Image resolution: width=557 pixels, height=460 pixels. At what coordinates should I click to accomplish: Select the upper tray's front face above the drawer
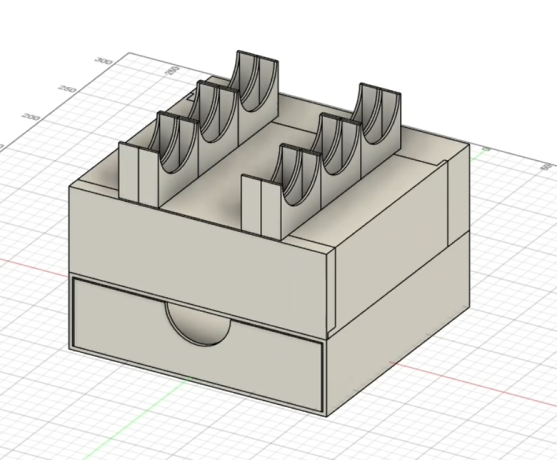pyautogui.click(x=199, y=263)
